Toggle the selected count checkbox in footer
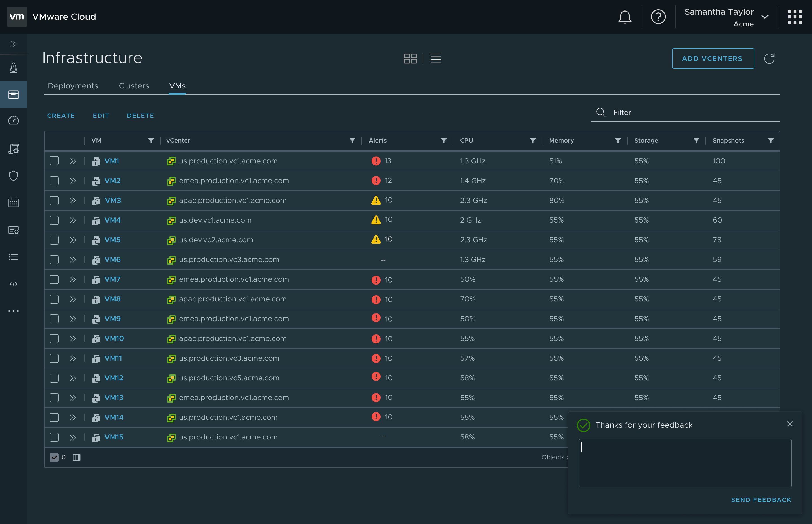812x524 pixels. point(54,457)
